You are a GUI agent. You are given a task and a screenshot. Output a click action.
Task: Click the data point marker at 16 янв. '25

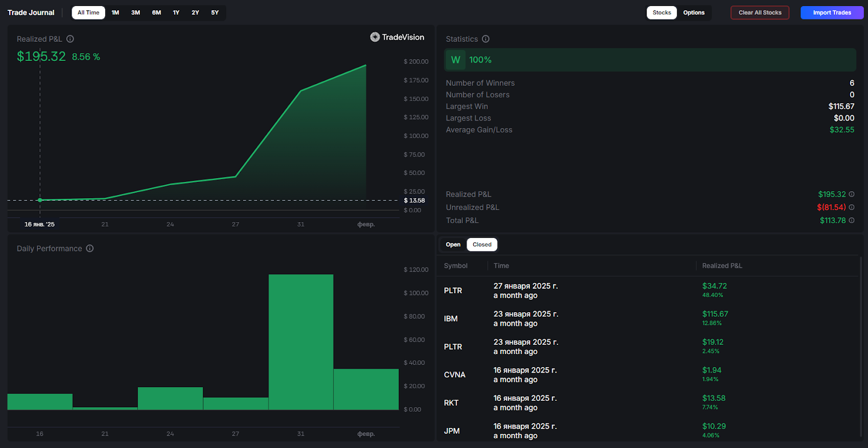pos(40,200)
